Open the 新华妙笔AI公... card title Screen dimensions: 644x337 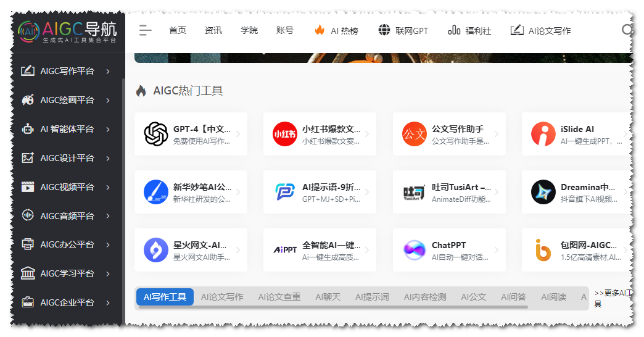point(202,187)
